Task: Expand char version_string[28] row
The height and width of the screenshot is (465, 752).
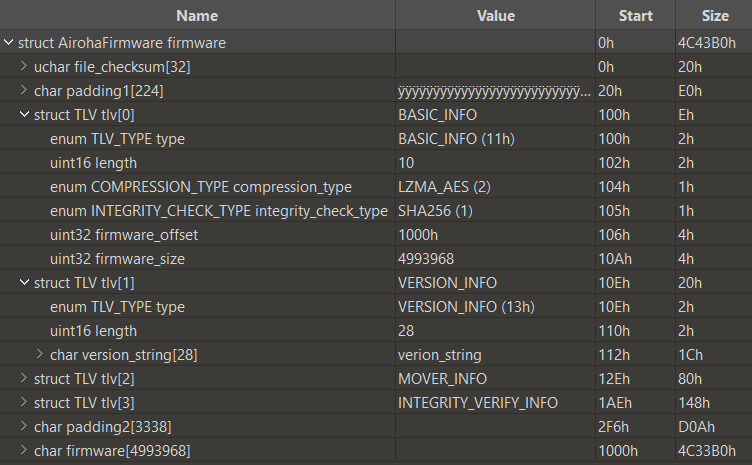Action: [40, 354]
